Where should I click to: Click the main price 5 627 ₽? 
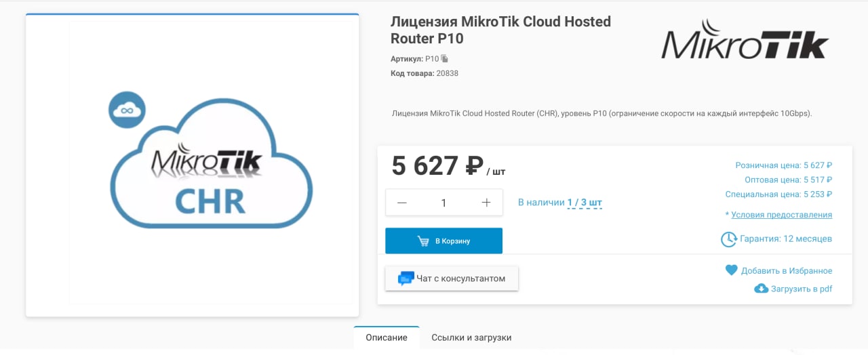tap(437, 165)
